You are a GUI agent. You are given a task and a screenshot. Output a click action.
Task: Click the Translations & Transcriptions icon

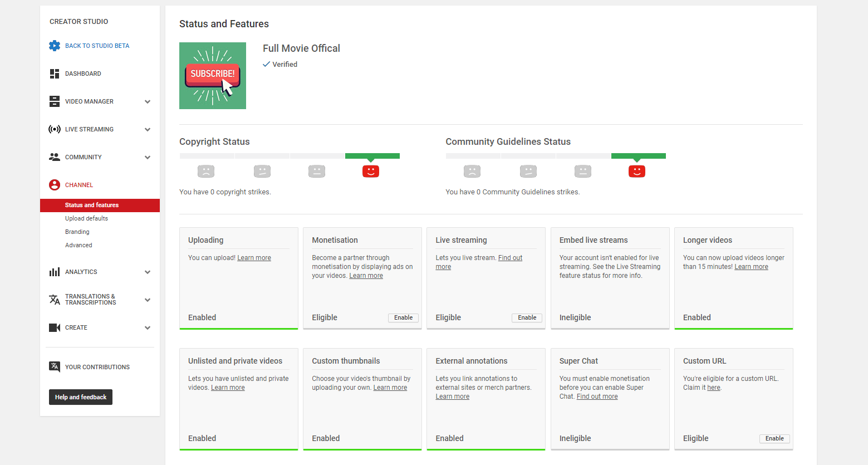55,300
